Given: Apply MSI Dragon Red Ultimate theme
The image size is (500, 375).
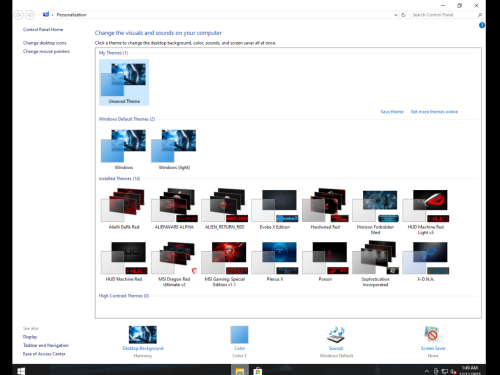Looking at the screenshot, I should tap(174, 264).
